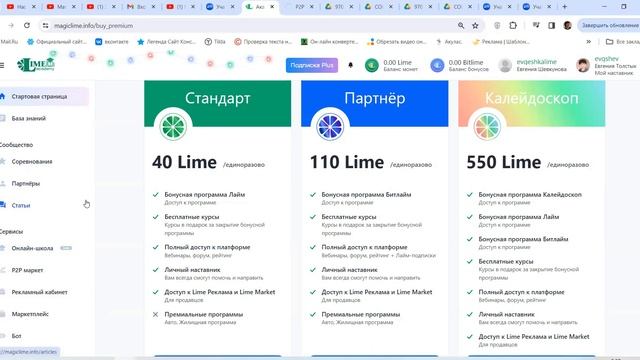Open the вконтакте bookmark

pyautogui.click(x=112, y=42)
